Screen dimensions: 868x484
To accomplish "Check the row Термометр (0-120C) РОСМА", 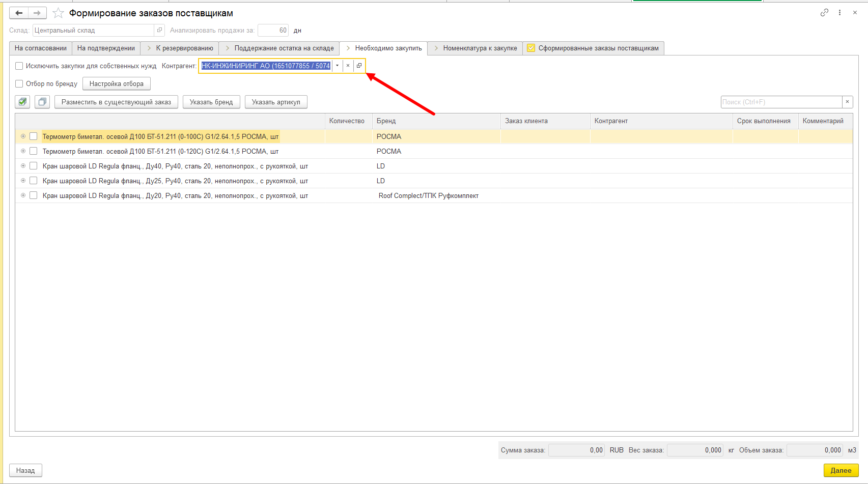I will click(34, 151).
